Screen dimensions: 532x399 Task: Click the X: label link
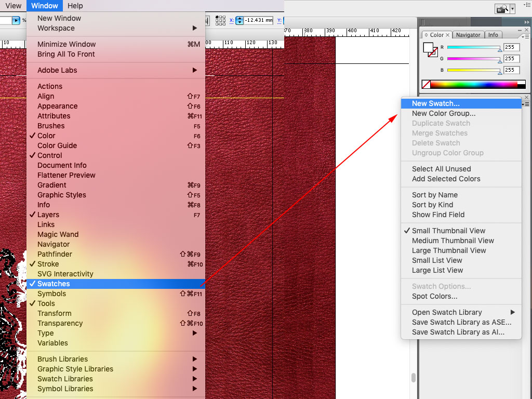point(231,20)
